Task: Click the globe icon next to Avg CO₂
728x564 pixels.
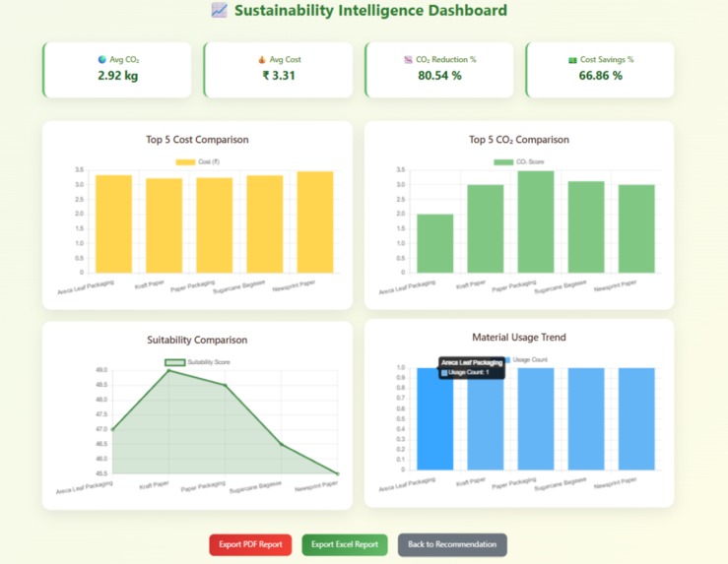Action: click(x=102, y=59)
